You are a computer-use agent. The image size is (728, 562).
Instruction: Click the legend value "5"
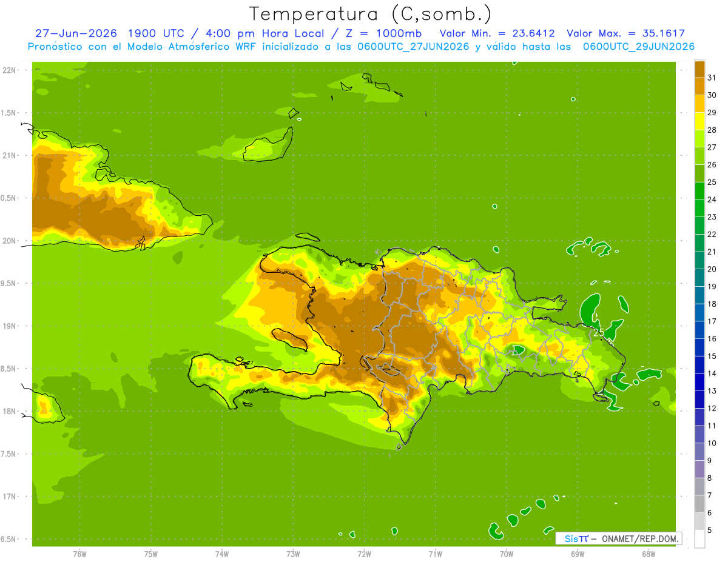click(x=710, y=530)
